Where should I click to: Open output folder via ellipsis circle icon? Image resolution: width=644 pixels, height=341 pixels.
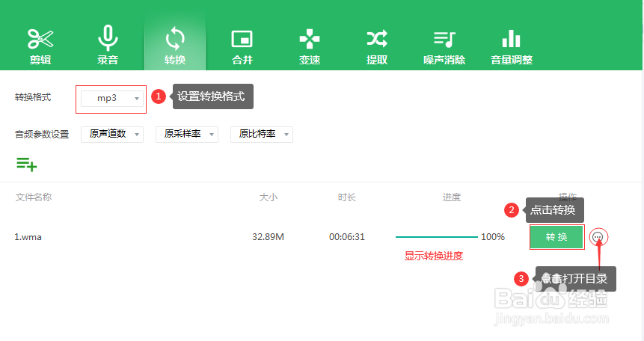(598, 237)
